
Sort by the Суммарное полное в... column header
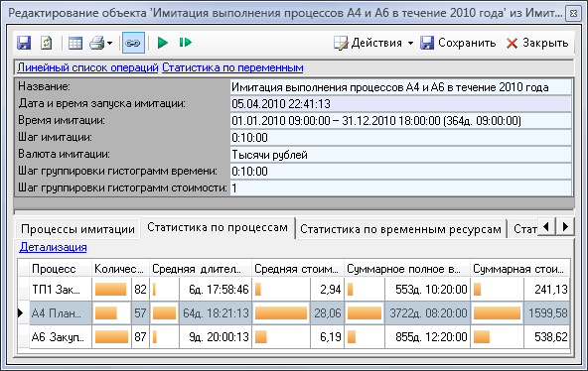407,269
